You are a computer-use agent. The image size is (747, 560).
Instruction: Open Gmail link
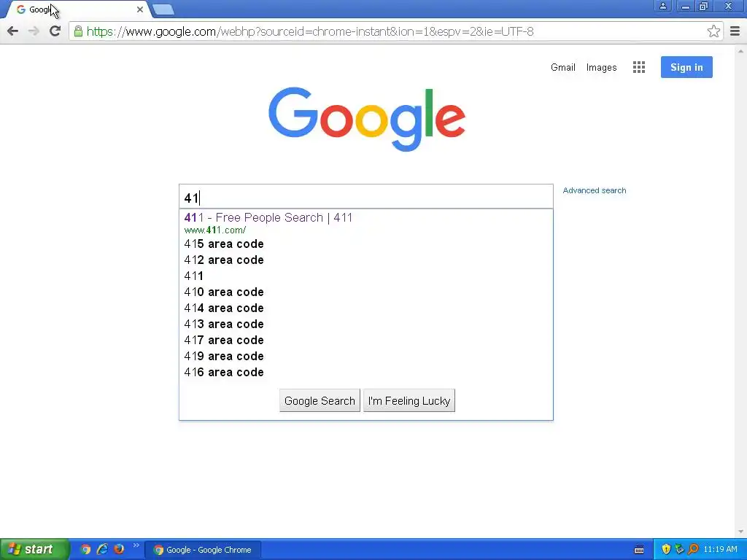(562, 68)
